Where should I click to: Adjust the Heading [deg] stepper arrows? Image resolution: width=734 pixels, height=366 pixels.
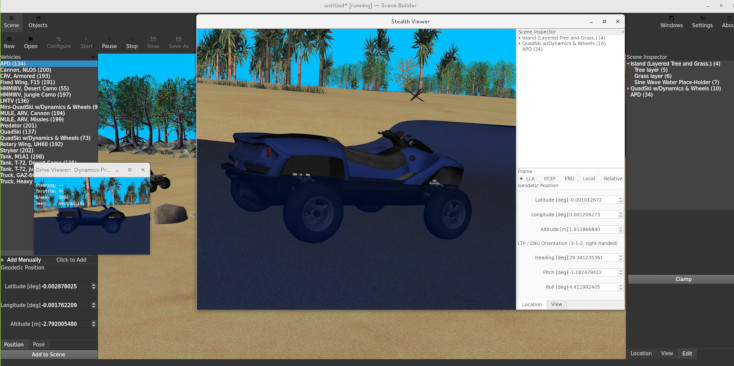[621, 258]
